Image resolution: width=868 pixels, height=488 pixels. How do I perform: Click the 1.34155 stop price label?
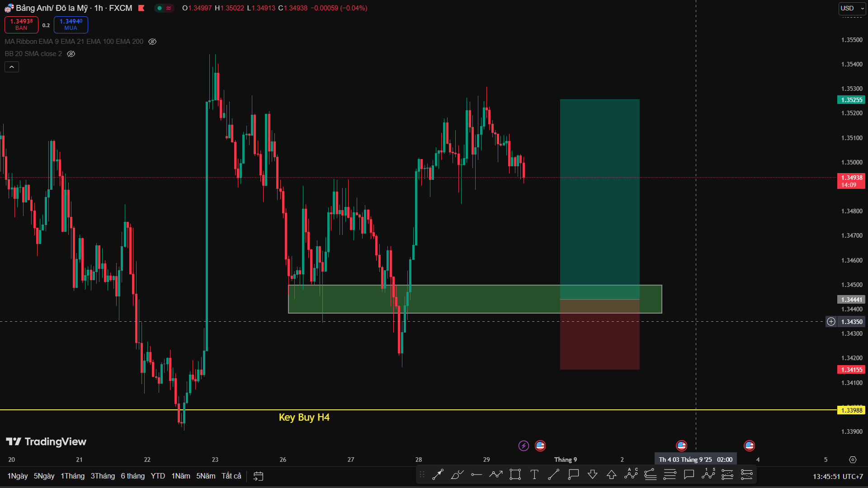tap(851, 370)
